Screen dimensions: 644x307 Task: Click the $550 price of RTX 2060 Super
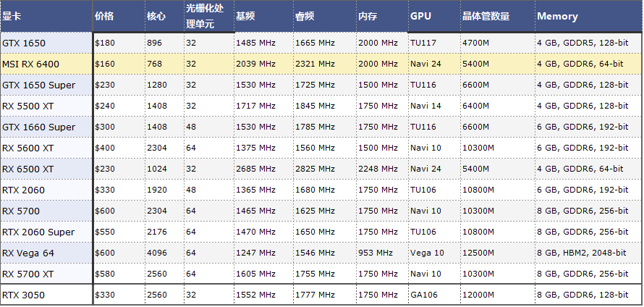(x=119, y=232)
